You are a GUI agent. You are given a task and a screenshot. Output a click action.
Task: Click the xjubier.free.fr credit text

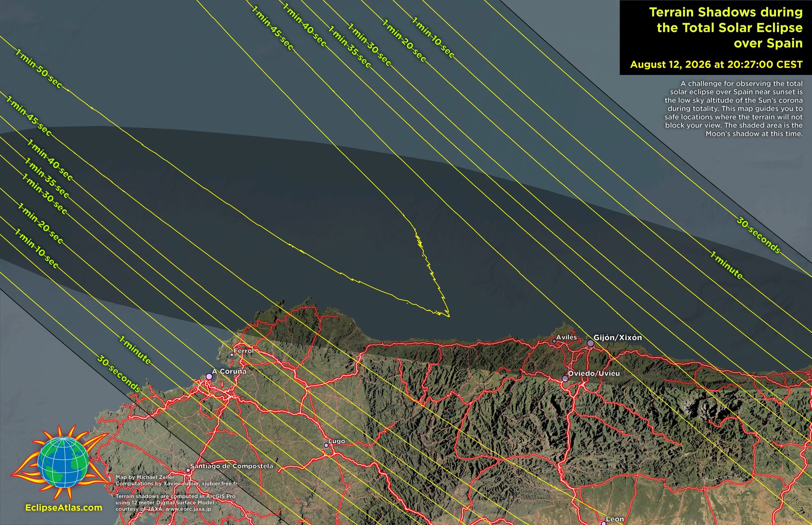pos(219,483)
